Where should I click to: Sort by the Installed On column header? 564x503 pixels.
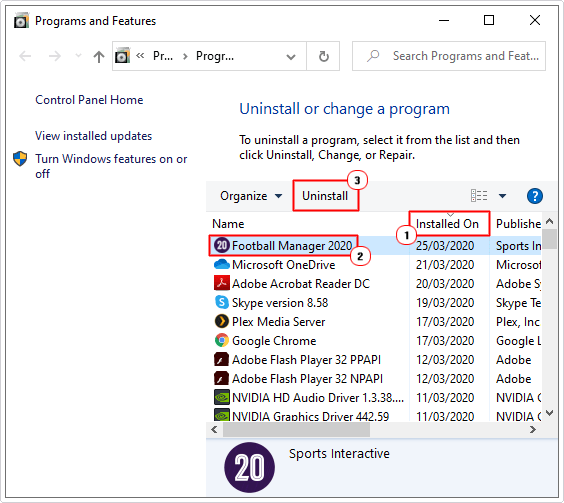[x=447, y=224]
